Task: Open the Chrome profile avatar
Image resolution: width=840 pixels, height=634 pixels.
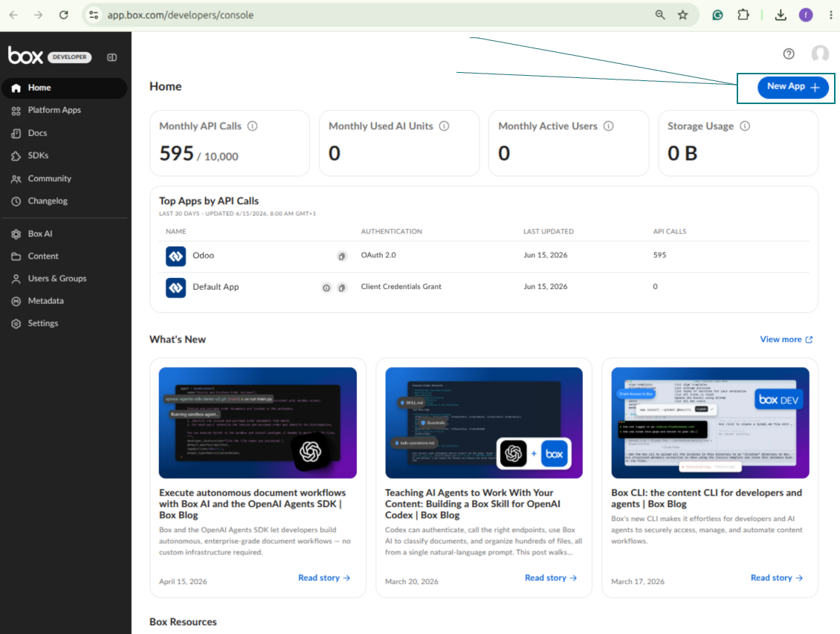Action: [806, 15]
